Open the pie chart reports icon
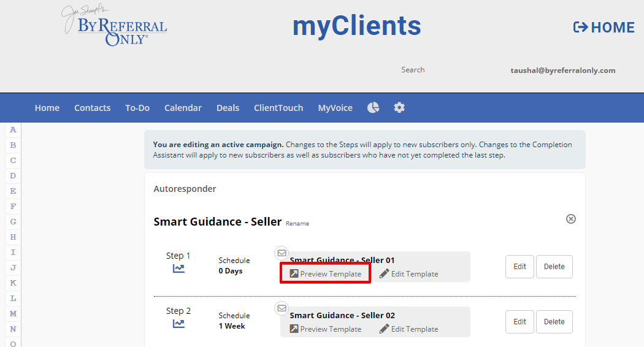 click(373, 107)
